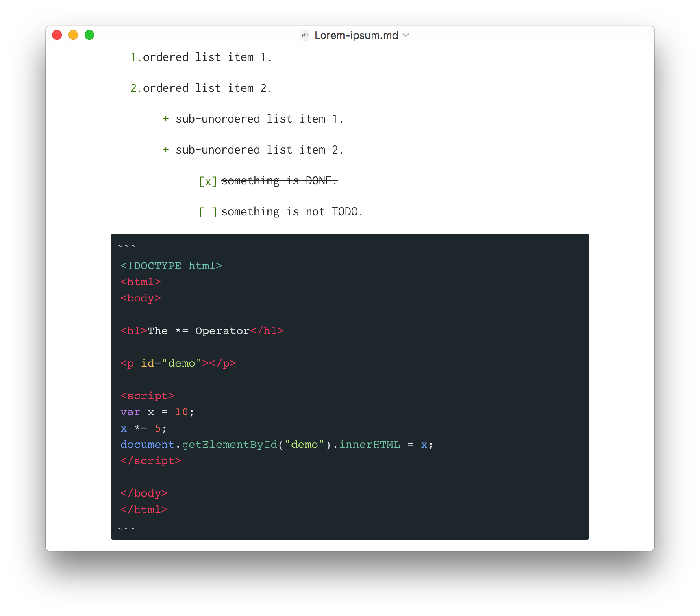Click the green '2.' list number marker

pyautogui.click(x=136, y=88)
